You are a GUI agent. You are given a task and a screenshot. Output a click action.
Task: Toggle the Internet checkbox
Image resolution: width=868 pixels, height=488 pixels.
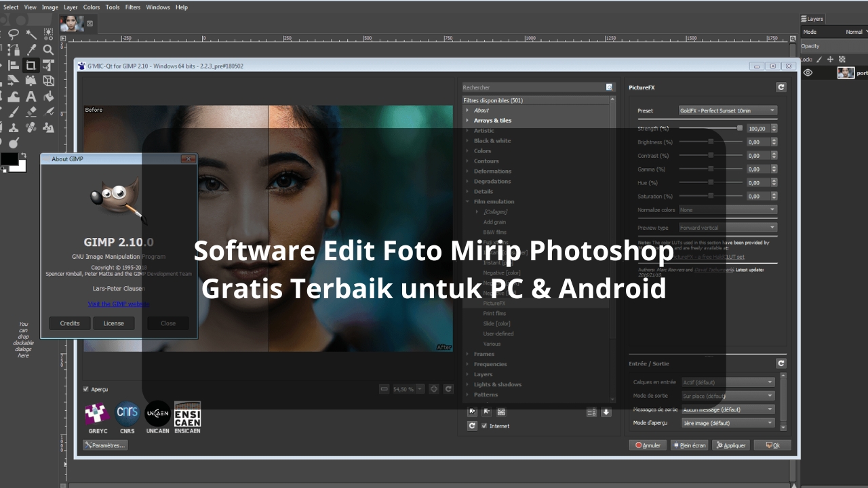[484, 426]
